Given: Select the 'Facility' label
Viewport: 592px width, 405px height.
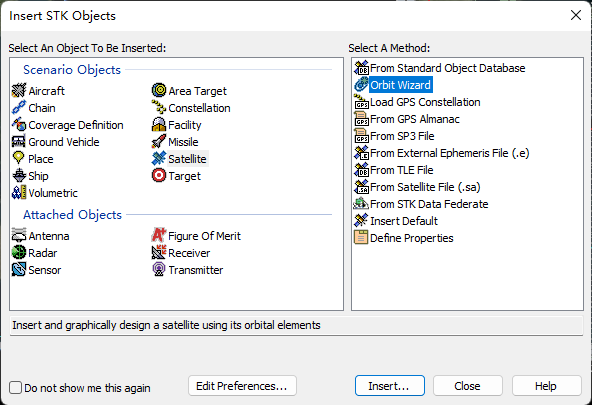Looking at the screenshot, I should click(x=185, y=125).
